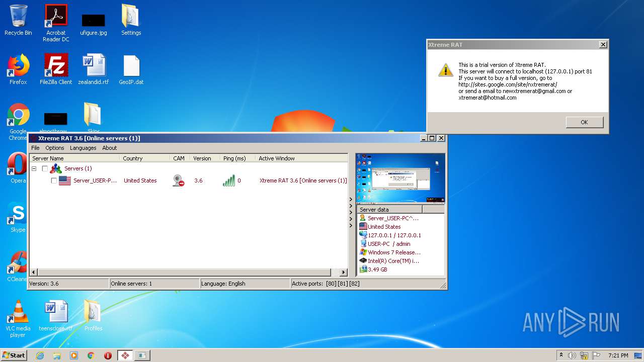Screen dimensions: 644x362
Task: Sort by Server Name column header
Action: point(74,158)
